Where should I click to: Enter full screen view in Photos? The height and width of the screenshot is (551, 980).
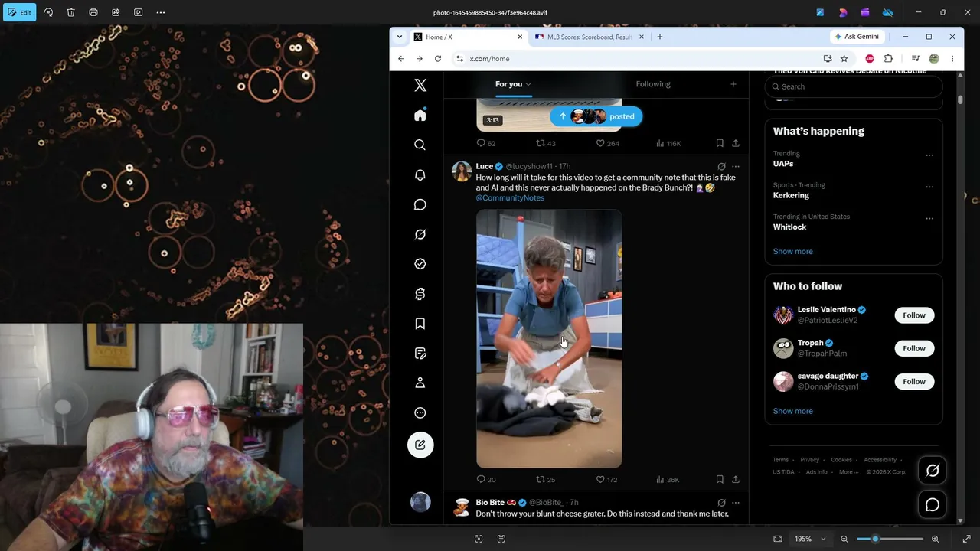click(x=966, y=539)
